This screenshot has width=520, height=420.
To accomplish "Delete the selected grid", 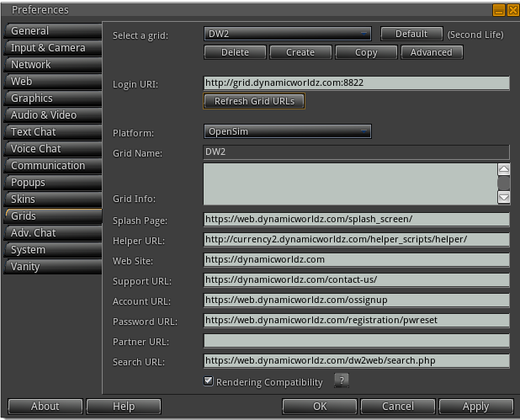I will pos(235,52).
